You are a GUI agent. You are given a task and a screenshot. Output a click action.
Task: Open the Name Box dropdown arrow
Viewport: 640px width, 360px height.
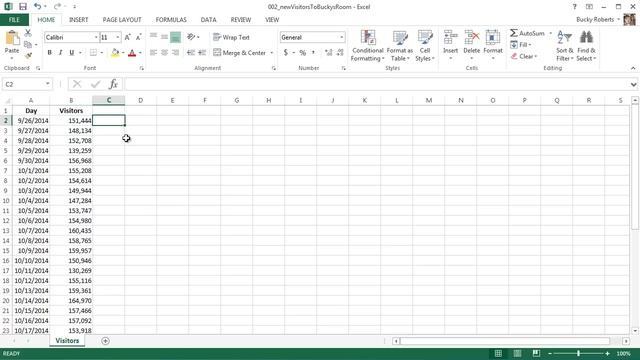[48, 84]
